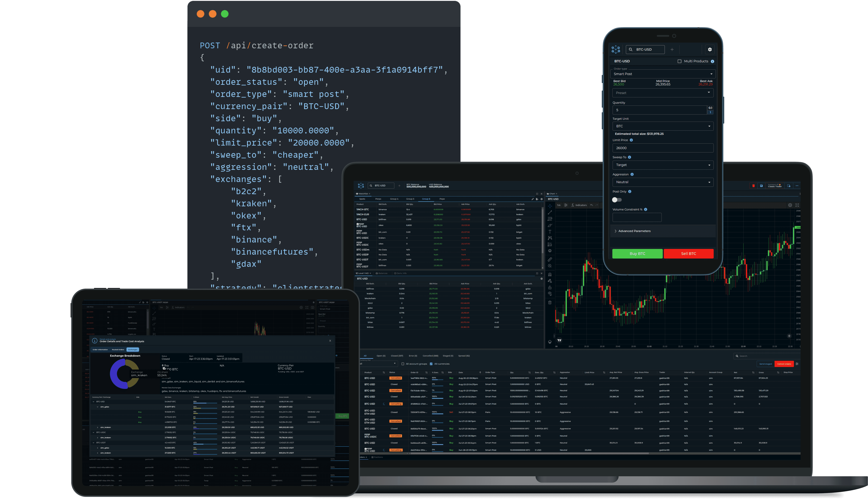Click the trash remove drawings icon in chart
This screenshot has height=500, width=868.
click(550, 303)
